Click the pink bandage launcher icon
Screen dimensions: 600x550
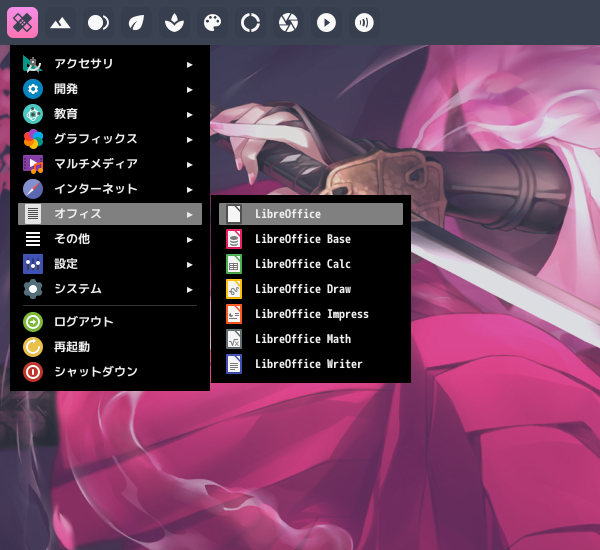[22, 23]
